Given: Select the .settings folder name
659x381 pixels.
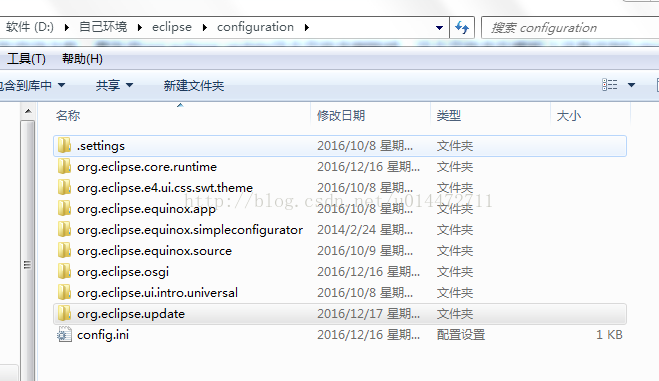Looking at the screenshot, I should pyautogui.click(x=101, y=146).
